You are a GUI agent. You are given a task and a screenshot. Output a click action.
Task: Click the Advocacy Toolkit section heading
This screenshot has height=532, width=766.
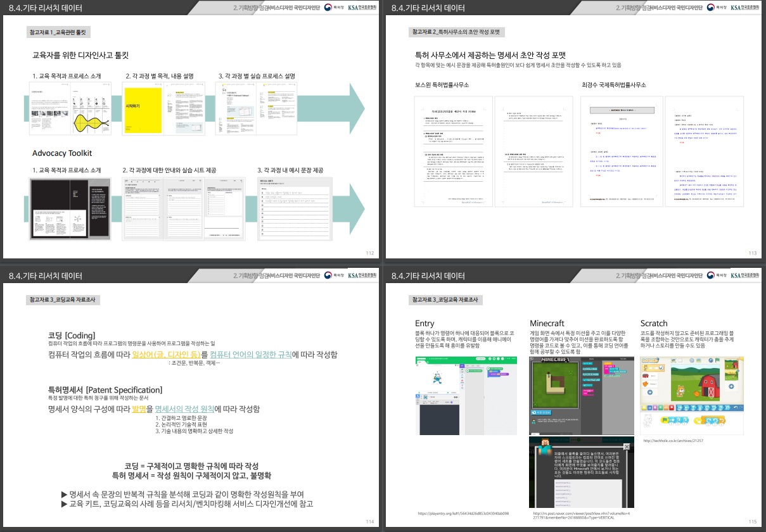coord(62,153)
